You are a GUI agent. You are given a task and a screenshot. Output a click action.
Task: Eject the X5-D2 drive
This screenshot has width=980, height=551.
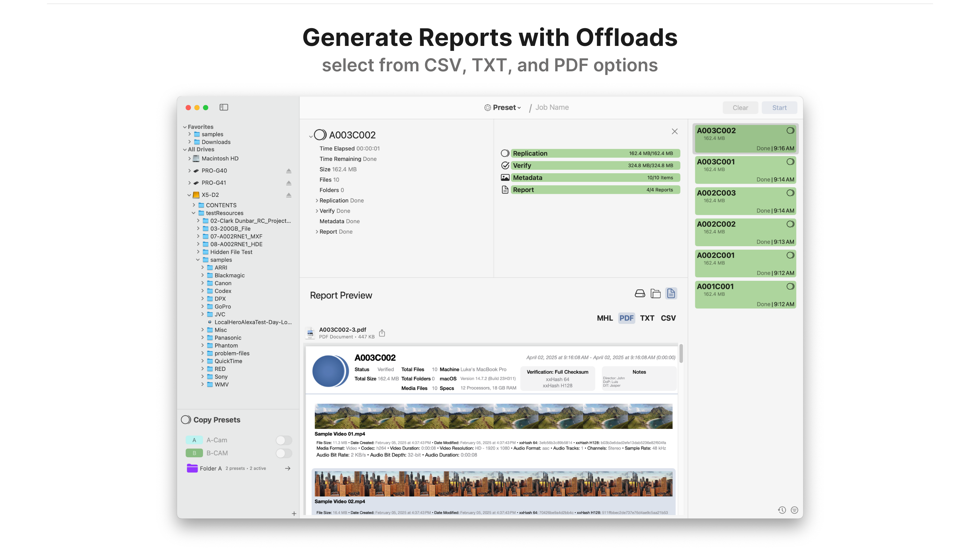click(289, 195)
